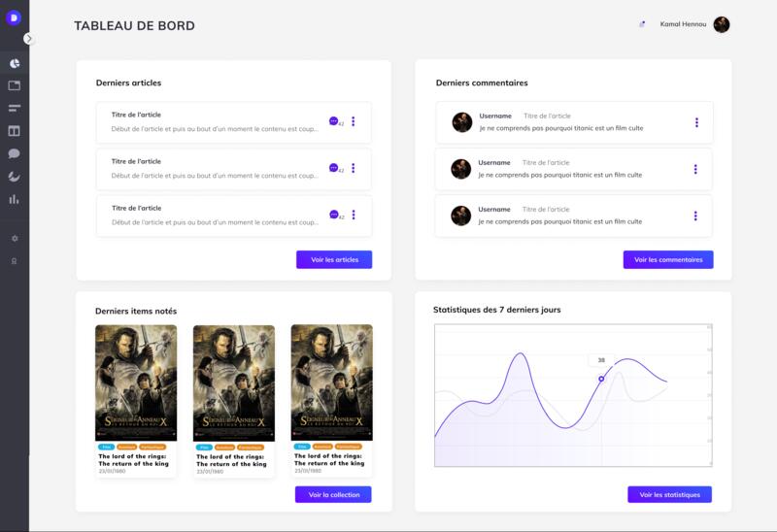Click the bottom article's title
This screenshot has height=532, width=777.
tap(136, 208)
